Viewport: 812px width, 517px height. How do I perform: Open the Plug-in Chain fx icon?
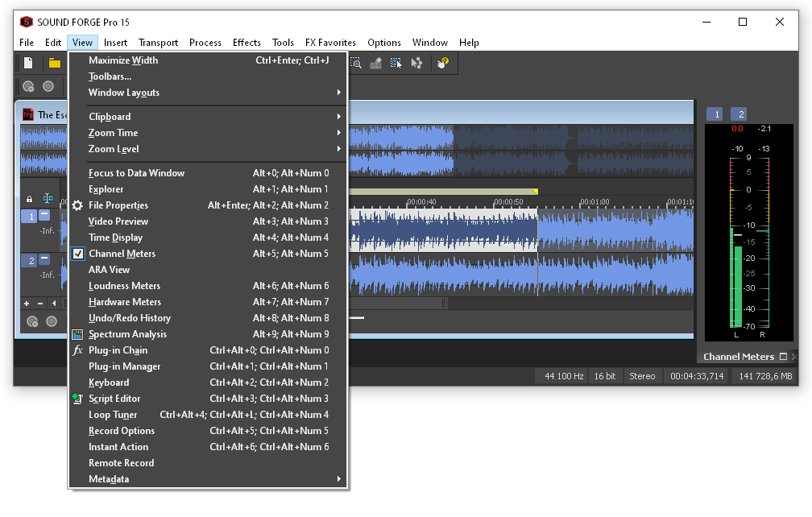77,349
